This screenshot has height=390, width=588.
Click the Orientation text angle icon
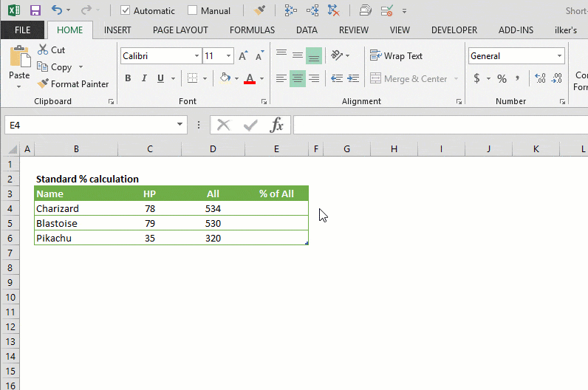[337, 55]
